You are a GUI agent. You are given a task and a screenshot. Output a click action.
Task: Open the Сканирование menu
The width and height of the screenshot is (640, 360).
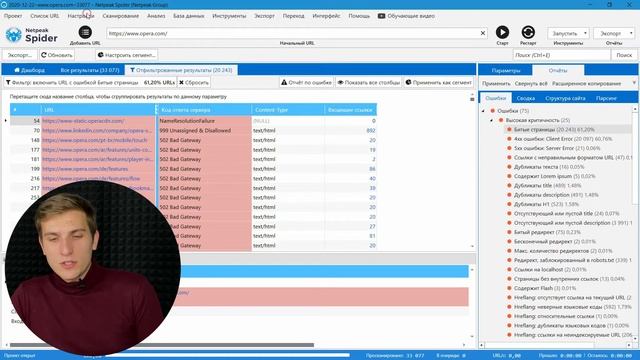pyautogui.click(x=121, y=16)
